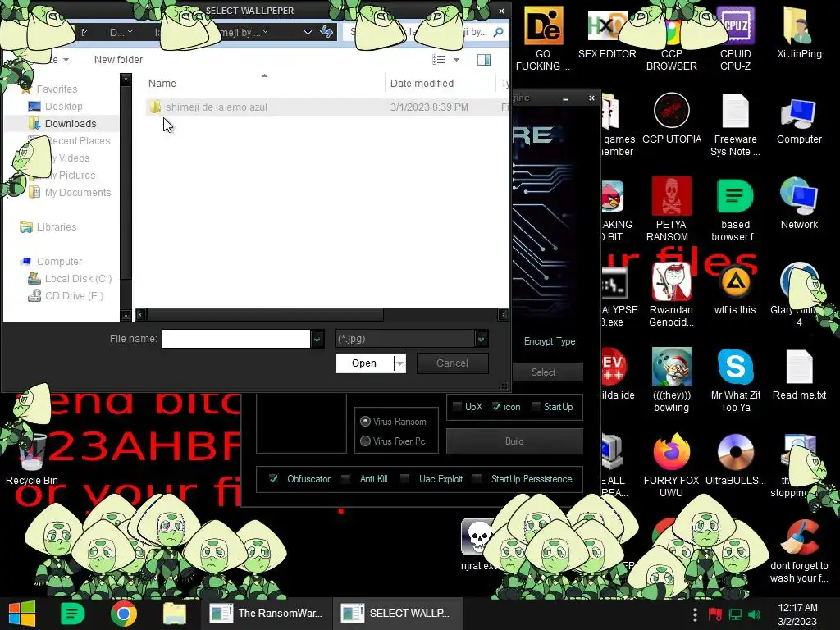Open the Read me.txt file icon

click(799, 374)
